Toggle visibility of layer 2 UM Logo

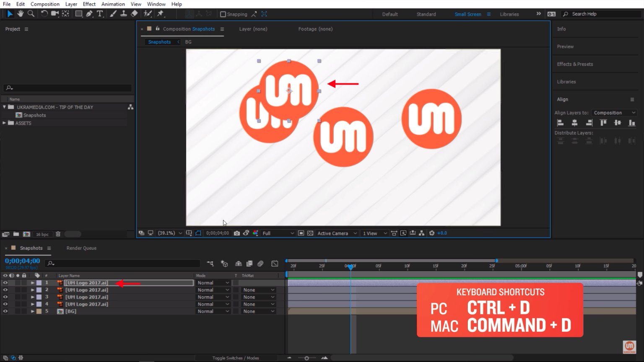point(5,290)
